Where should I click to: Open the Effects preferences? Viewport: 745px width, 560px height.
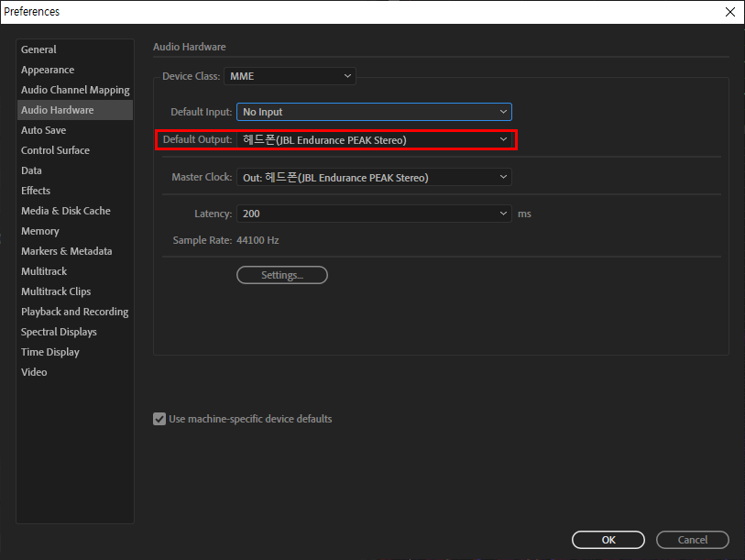click(x=74, y=191)
